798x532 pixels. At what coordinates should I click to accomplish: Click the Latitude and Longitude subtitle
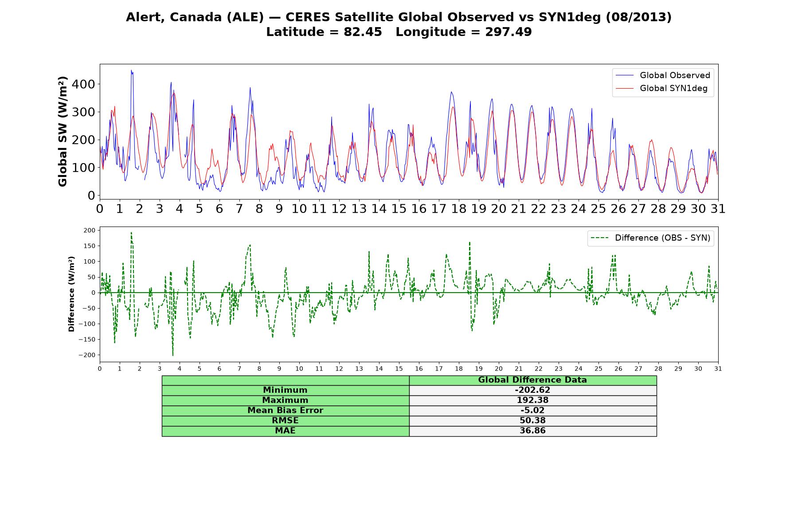pyautogui.click(x=399, y=32)
